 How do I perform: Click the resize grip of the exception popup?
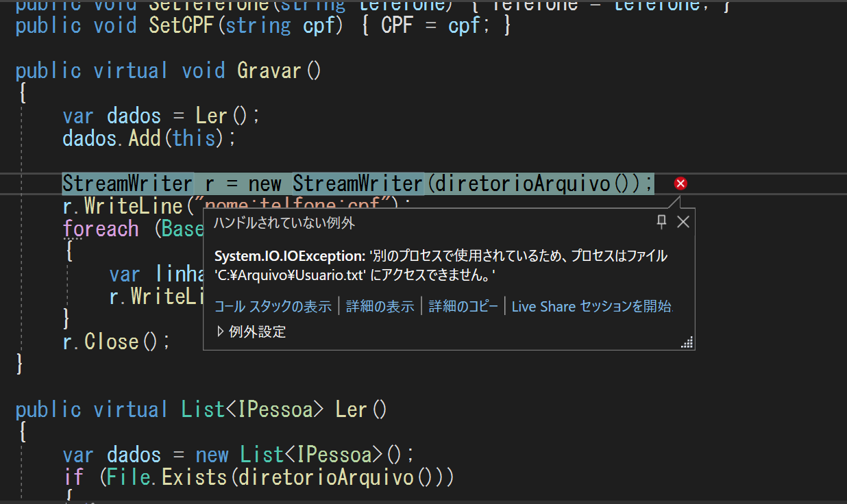687,341
